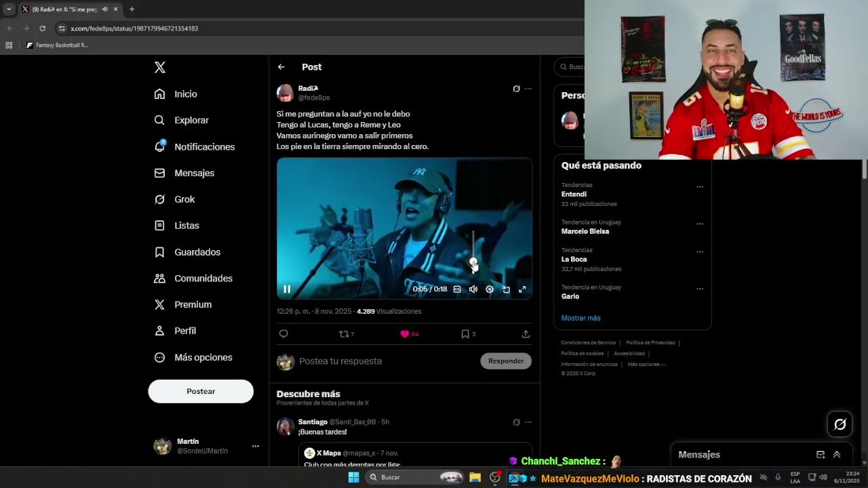The height and width of the screenshot is (488, 868).
Task: Click Mostrar más under trends
Action: pos(580,318)
